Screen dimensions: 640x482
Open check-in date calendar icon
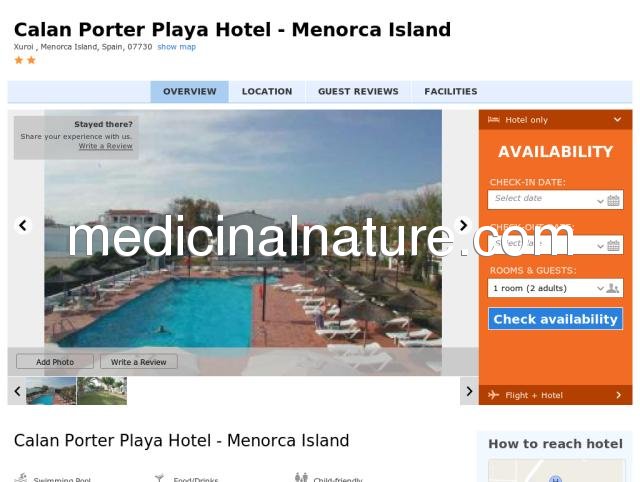613,200
